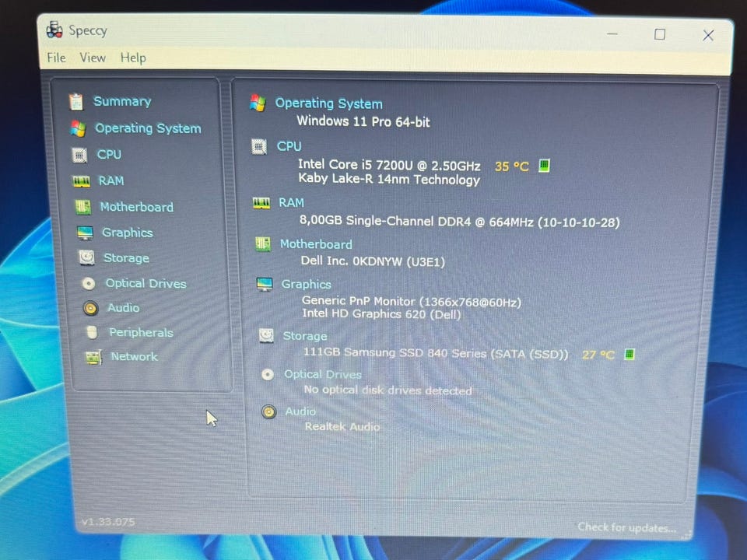Click the Peripherals mouse icon in sidebar
The image size is (747, 560).
point(93,332)
